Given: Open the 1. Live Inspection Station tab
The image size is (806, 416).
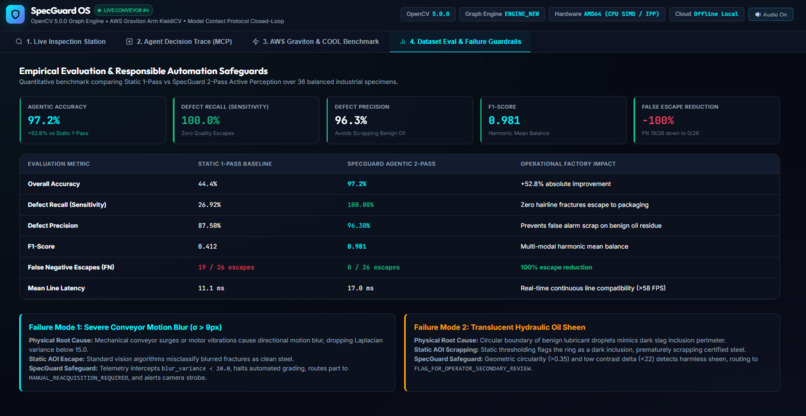Looking at the screenshot, I should [61, 42].
